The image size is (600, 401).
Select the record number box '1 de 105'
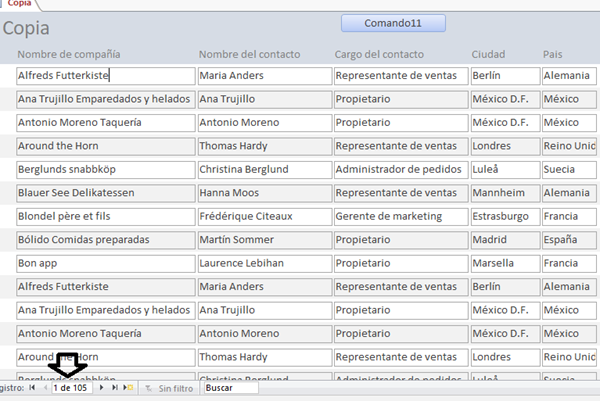[x=72, y=388]
